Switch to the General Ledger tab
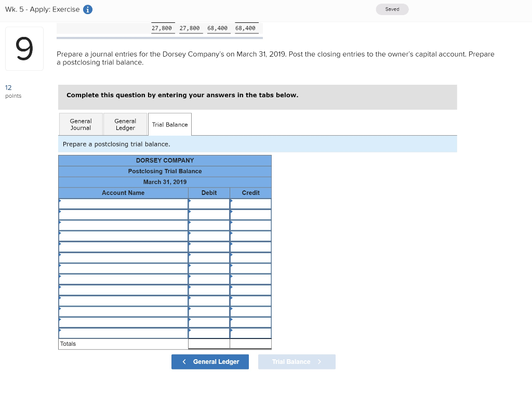This screenshot has width=532, height=393. coord(125,124)
